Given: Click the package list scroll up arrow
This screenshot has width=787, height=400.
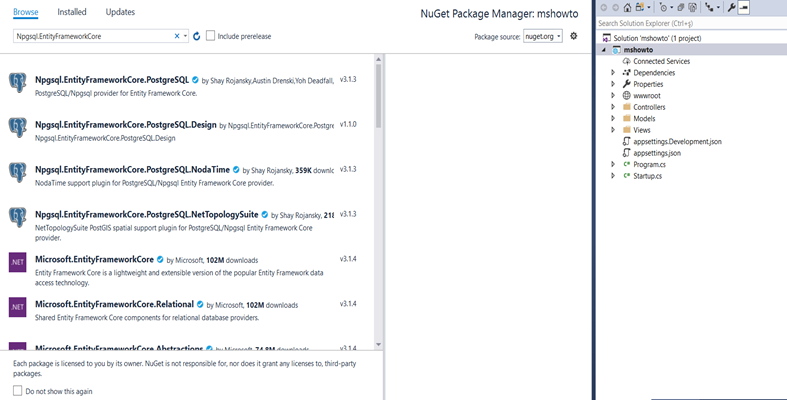Looking at the screenshot, I should [378, 59].
